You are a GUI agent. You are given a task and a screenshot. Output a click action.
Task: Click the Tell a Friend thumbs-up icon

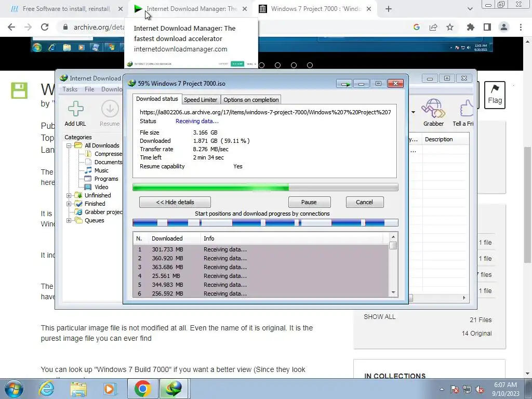(x=467, y=109)
